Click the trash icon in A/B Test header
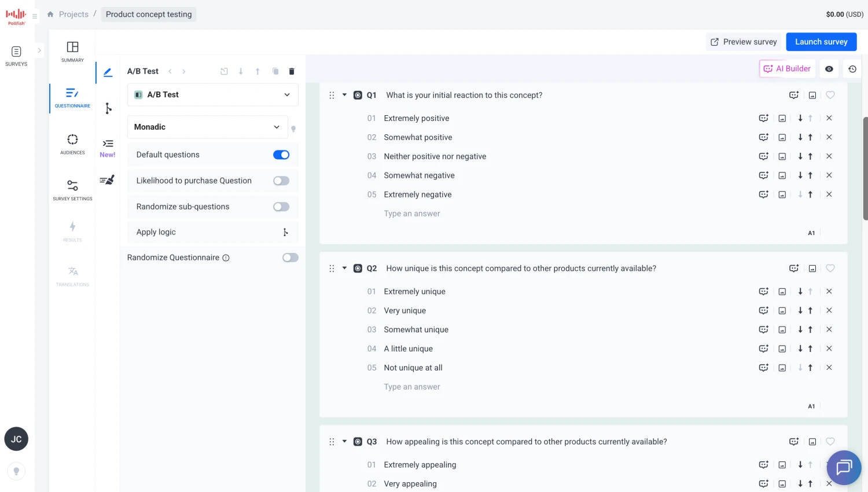 point(292,71)
